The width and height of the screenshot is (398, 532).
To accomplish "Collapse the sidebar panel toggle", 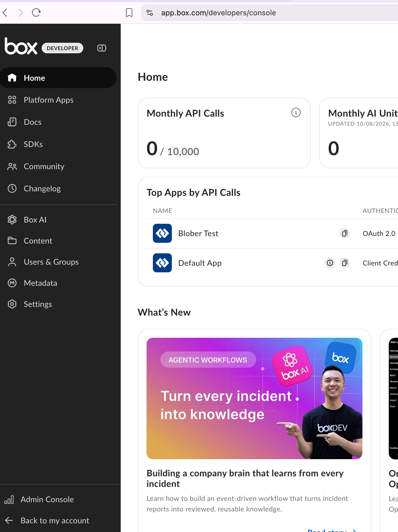I will point(102,48).
